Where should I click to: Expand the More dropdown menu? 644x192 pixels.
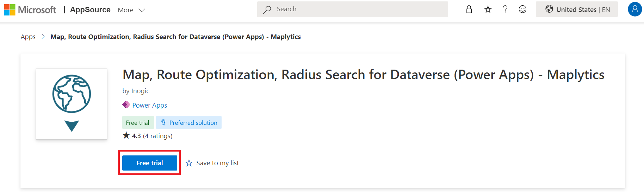click(131, 10)
